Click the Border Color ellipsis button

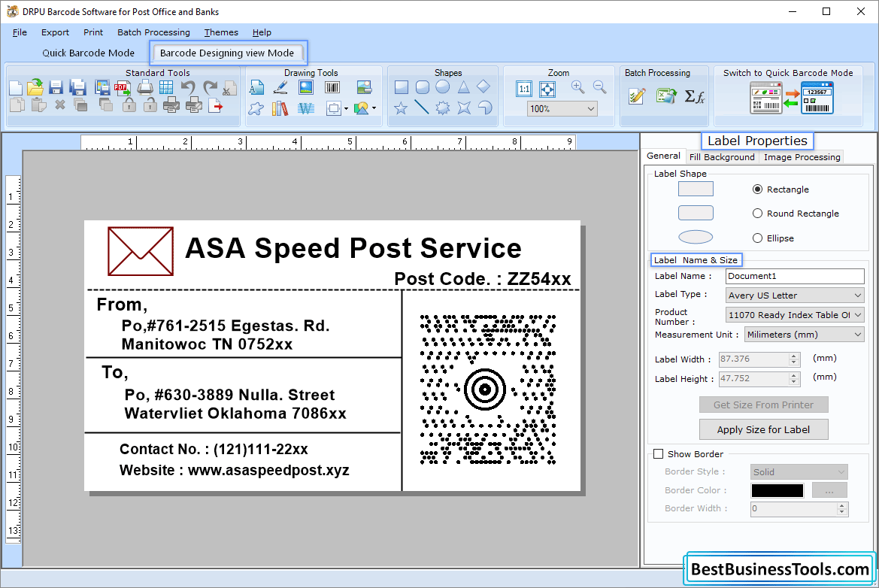[x=829, y=490]
